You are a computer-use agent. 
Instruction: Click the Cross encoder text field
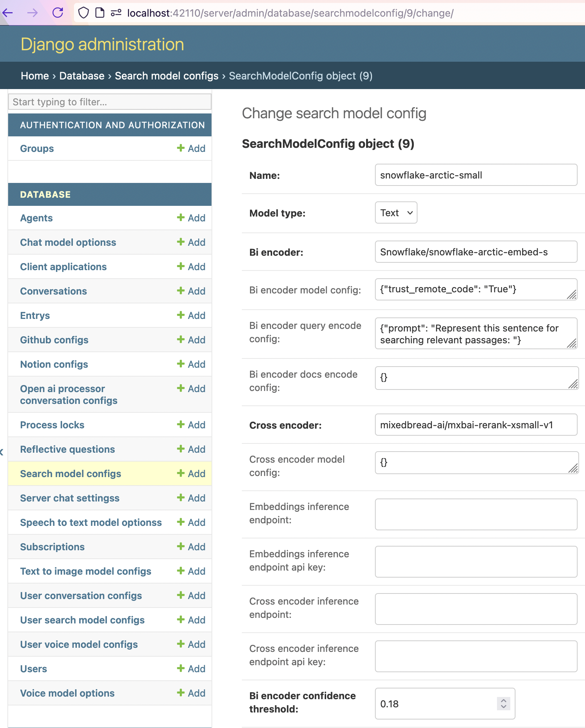click(x=476, y=425)
